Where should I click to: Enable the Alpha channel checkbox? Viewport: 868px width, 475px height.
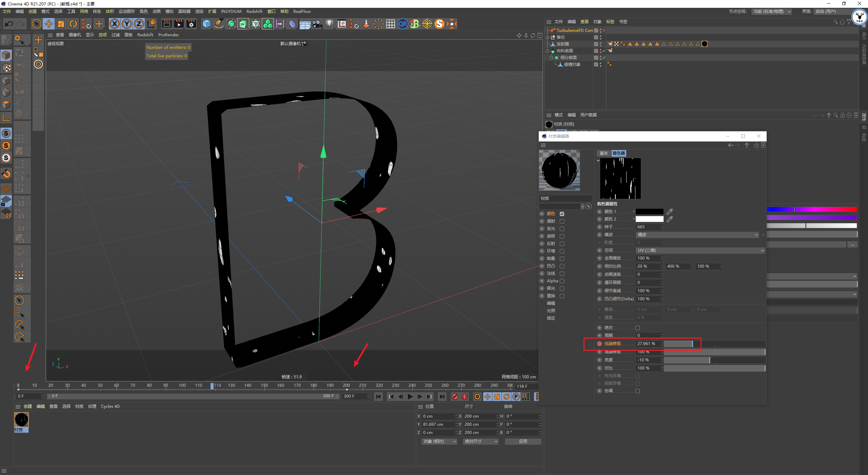pyautogui.click(x=562, y=281)
